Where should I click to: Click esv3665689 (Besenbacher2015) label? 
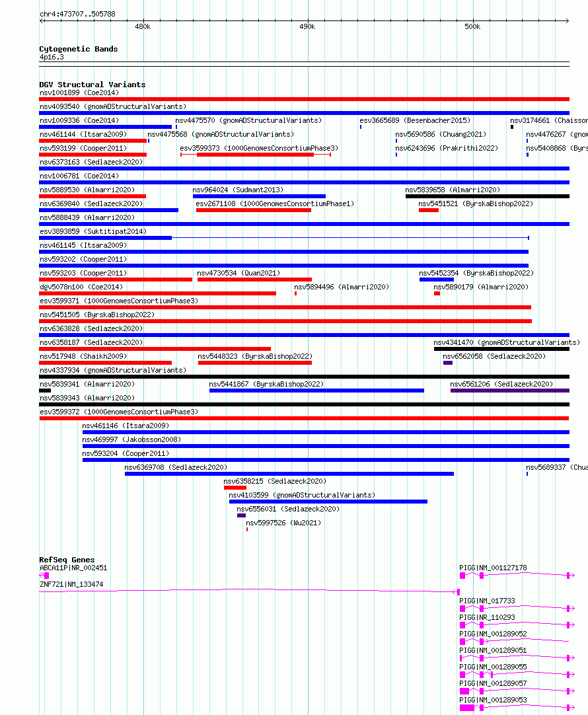tap(415, 120)
